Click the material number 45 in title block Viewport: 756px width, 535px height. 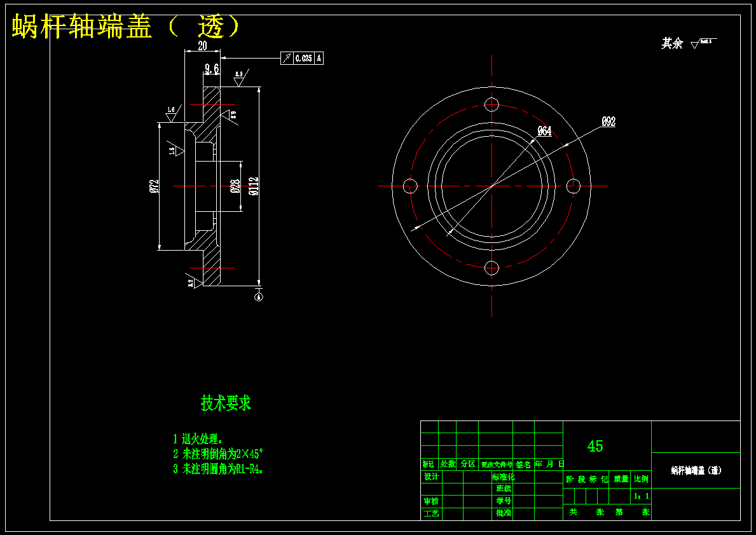[x=595, y=446]
